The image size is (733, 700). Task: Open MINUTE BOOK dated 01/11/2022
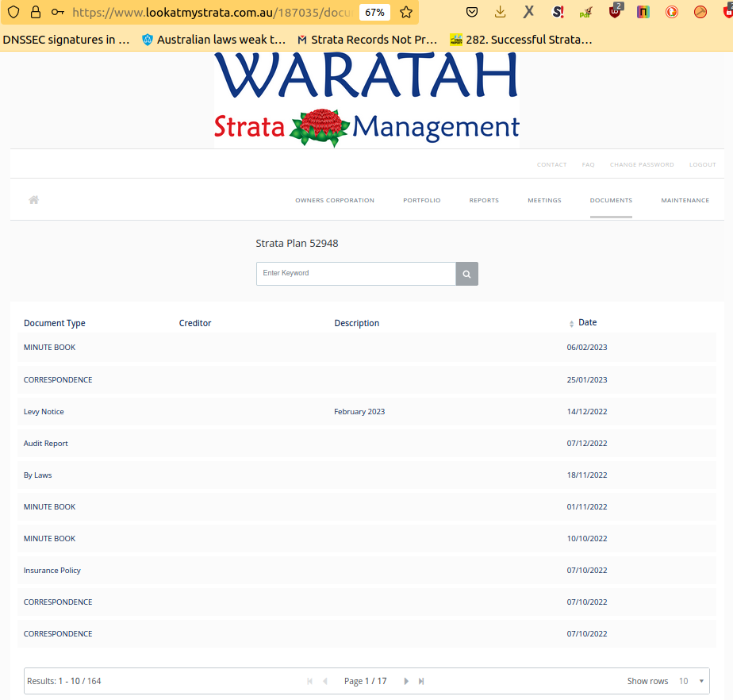click(x=366, y=507)
